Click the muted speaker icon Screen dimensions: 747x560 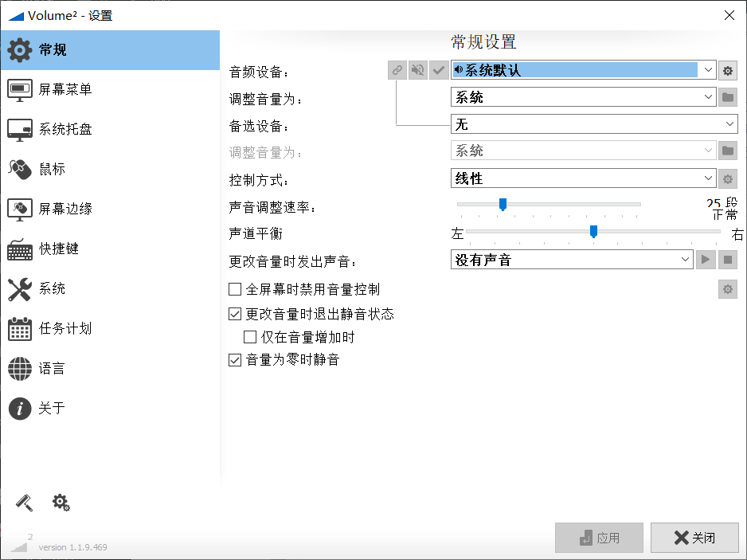coord(418,70)
